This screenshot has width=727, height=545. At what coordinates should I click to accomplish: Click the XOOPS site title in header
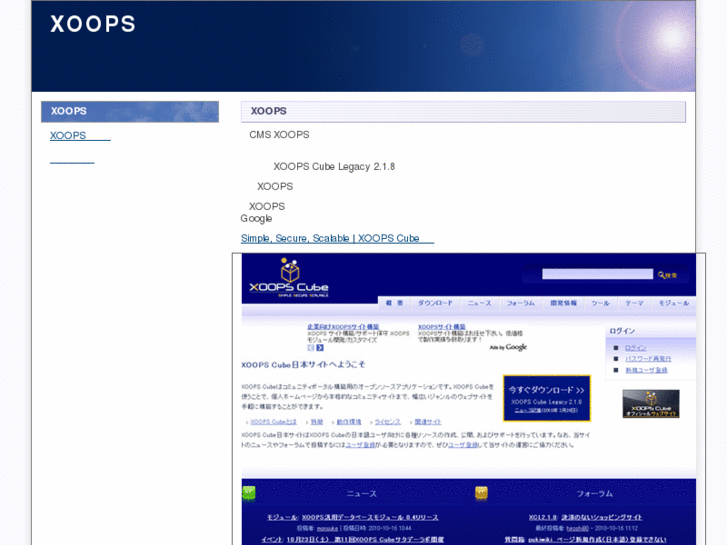coord(93,24)
